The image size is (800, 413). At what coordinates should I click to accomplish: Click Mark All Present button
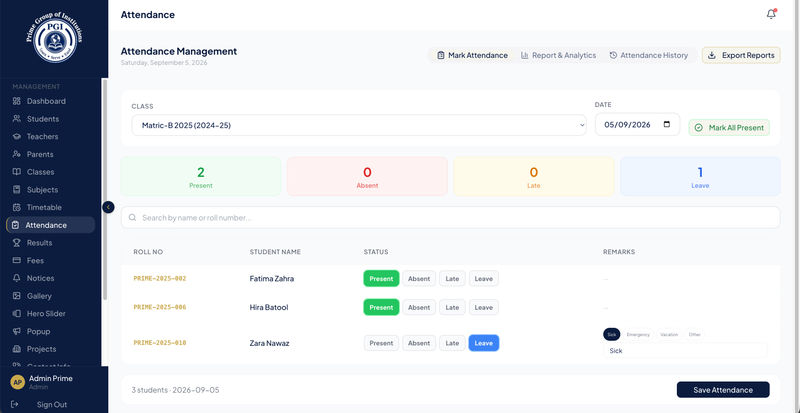pyautogui.click(x=729, y=128)
